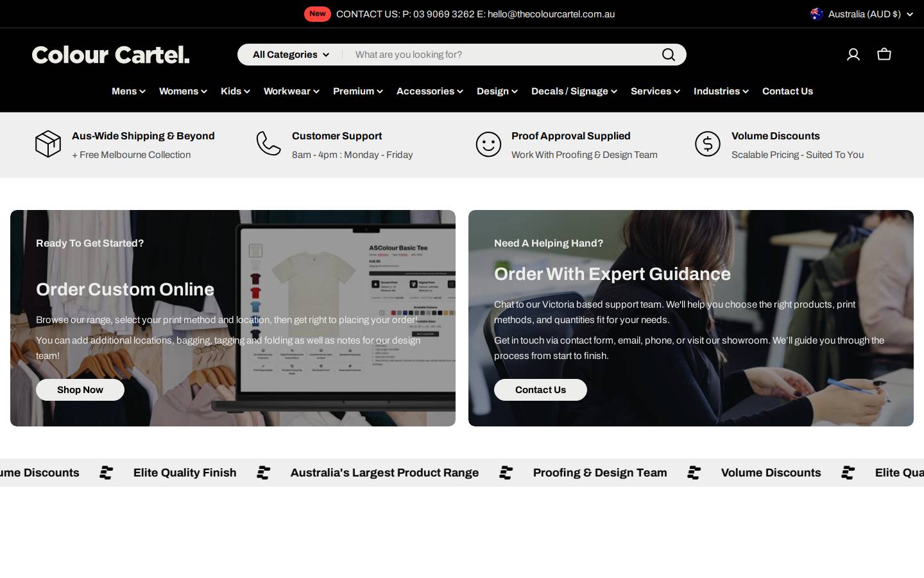The height and width of the screenshot is (578, 924).
Task: Expand the Premium menu
Action: pyautogui.click(x=358, y=91)
